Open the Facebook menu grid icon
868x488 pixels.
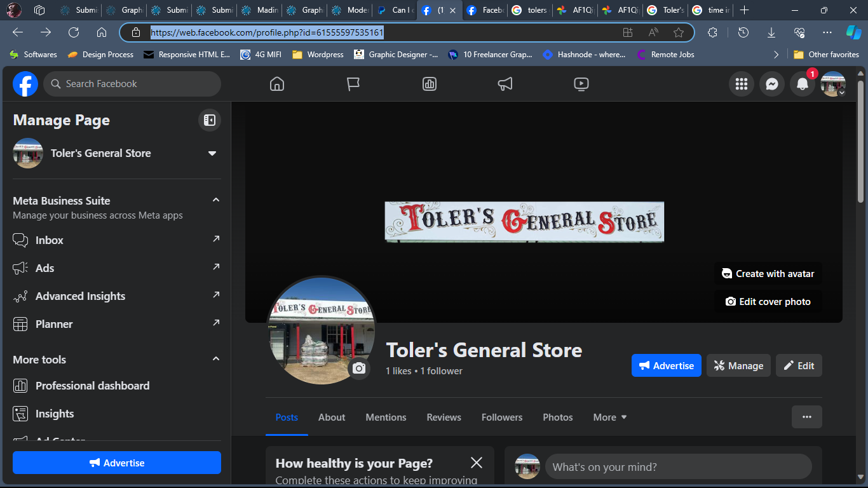coord(741,84)
